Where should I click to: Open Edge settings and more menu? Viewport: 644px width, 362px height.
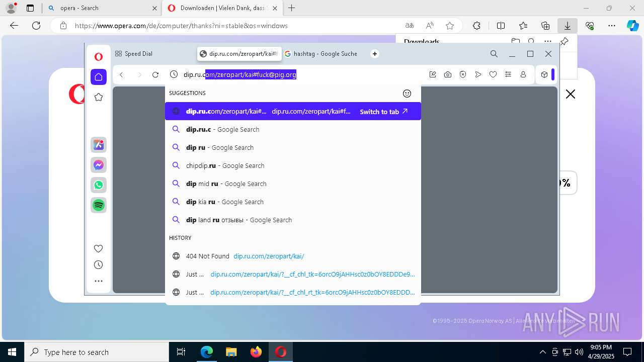click(612, 26)
